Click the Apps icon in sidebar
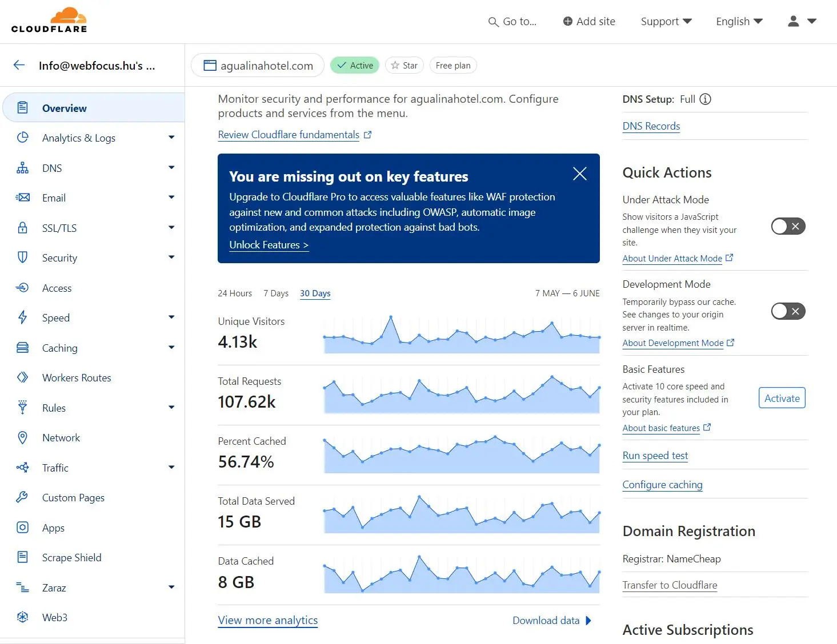Screen dimensions: 837x644 [22, 528]
